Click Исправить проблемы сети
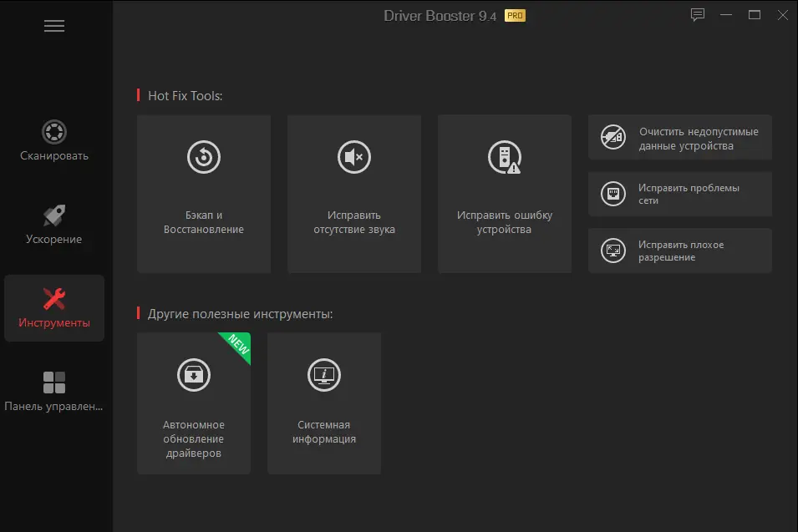The image size is (798, 532). pyautogui.click(x=679, y=193)
